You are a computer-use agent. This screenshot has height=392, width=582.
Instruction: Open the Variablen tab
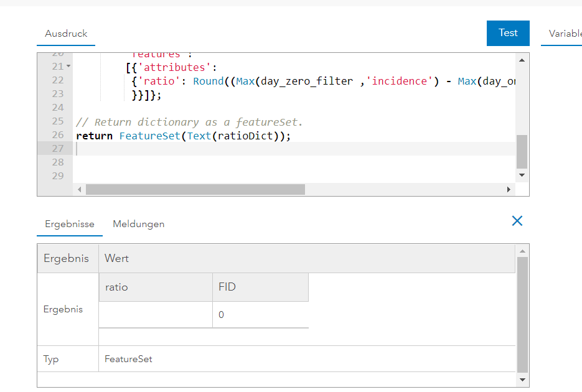[x=565, y=34]
